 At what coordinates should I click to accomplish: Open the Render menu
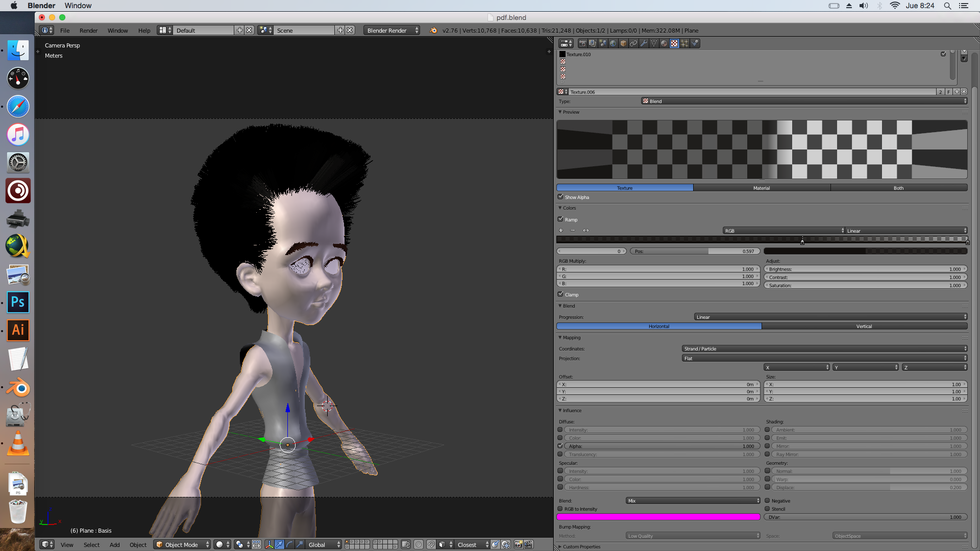point(88,31)
